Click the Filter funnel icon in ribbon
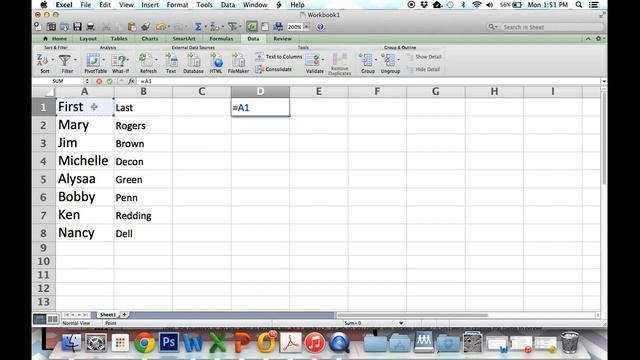Screen dimensions: 640x360 [x=65, y=60]
